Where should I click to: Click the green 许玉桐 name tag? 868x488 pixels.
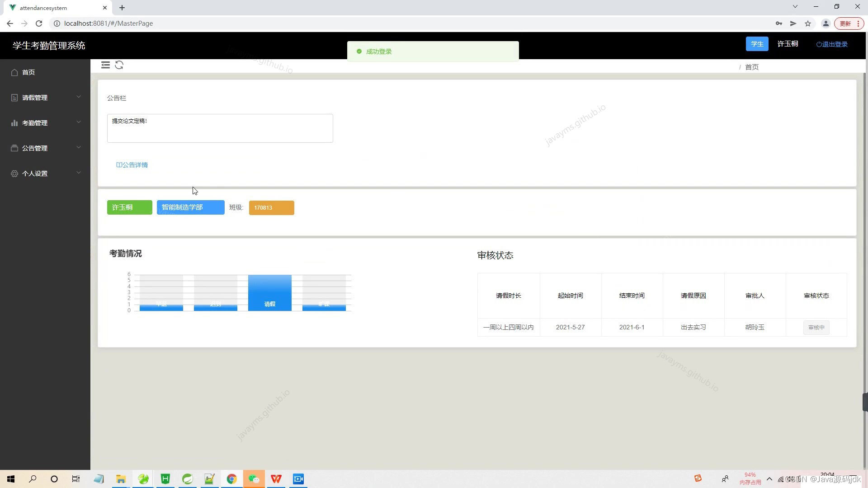point(129,207)
